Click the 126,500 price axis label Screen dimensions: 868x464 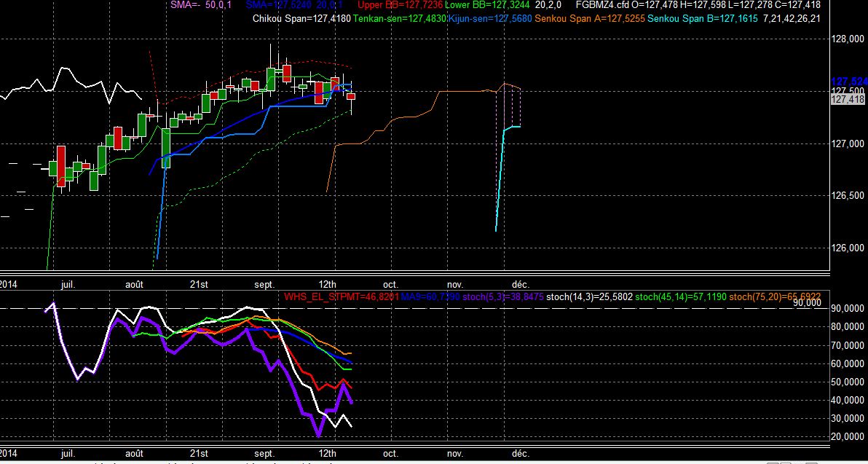[x=848, y=195]
